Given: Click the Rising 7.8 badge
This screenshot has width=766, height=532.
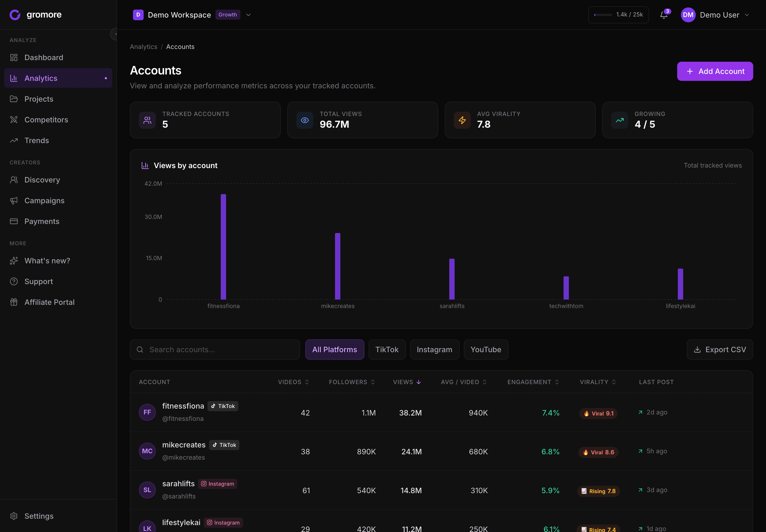Looking at the screenshot, I should coord(598,491).
